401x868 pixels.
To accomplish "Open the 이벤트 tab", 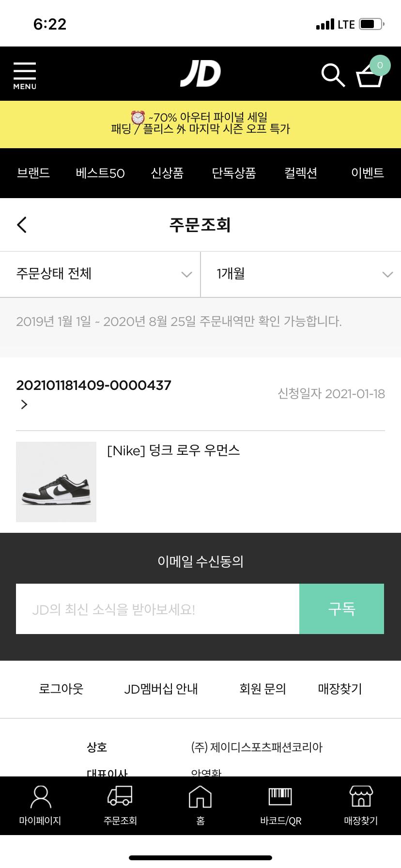I will point(367,173).
